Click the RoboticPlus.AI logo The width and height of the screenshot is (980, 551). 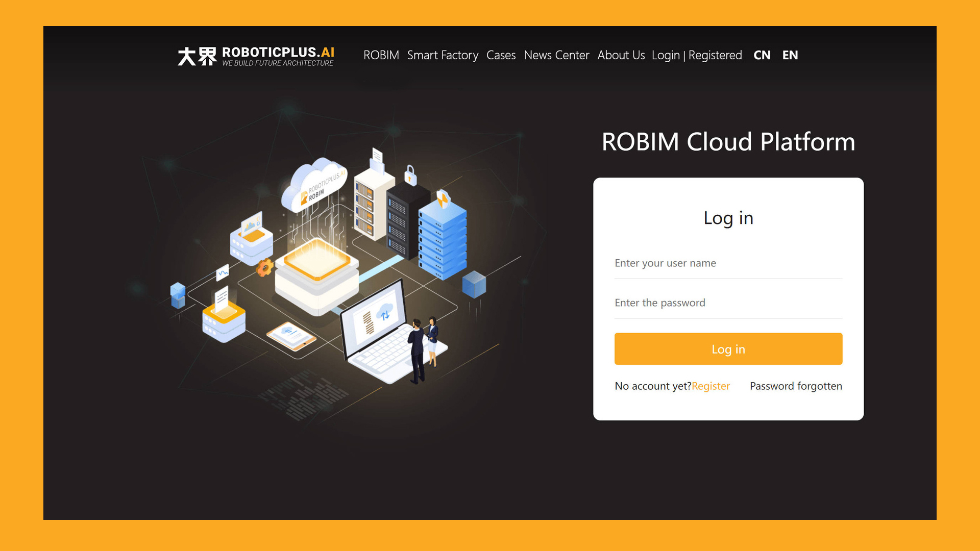[256, 56]
